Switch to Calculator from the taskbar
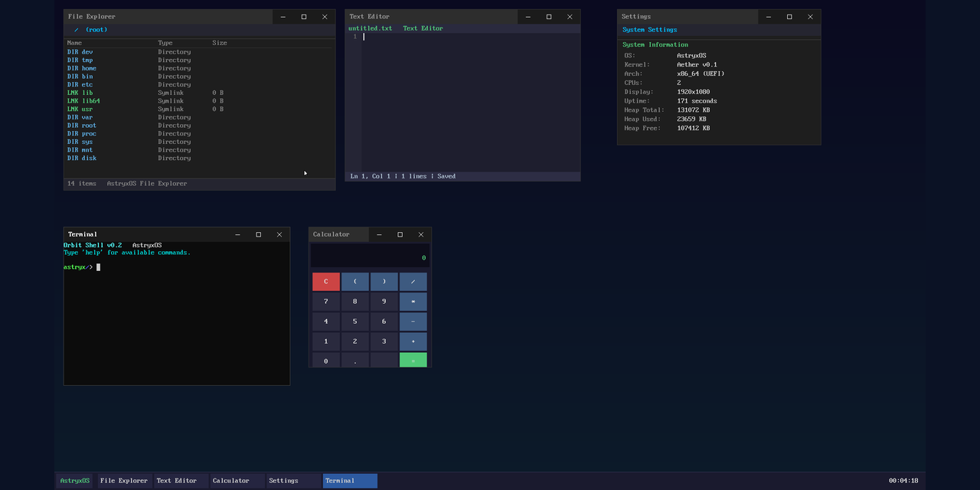This screenshot has width=980, height=490. click(x=237, y=481)
